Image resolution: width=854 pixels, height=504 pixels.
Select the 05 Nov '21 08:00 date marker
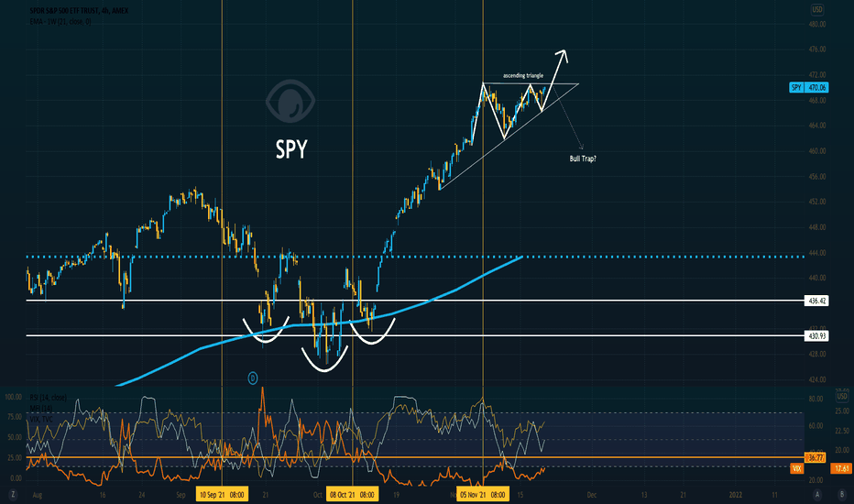[483, 495]
